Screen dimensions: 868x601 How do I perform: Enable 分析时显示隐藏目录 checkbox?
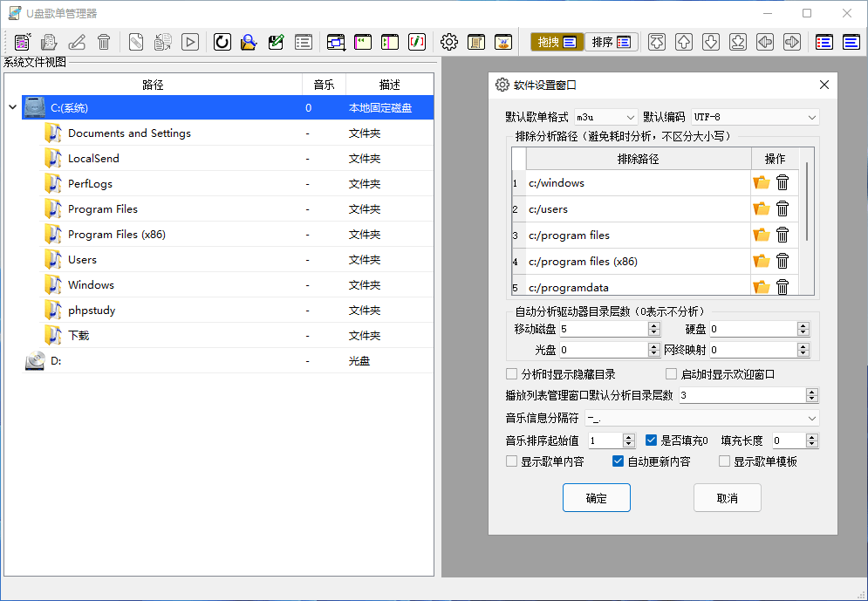pos(512,374)
